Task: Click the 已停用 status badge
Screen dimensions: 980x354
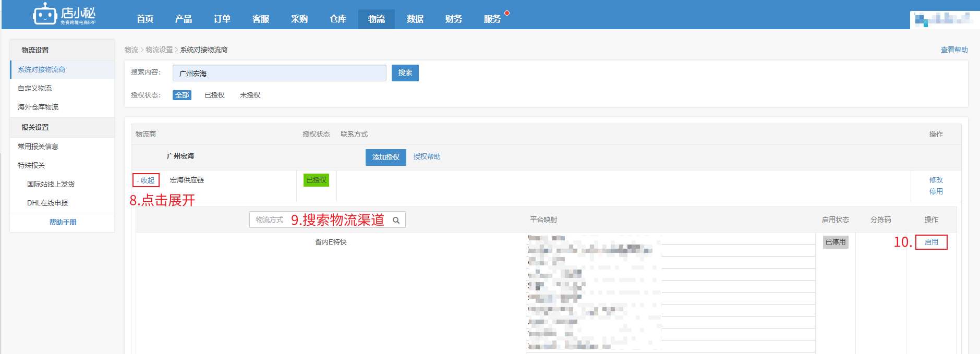Action: 836,242
